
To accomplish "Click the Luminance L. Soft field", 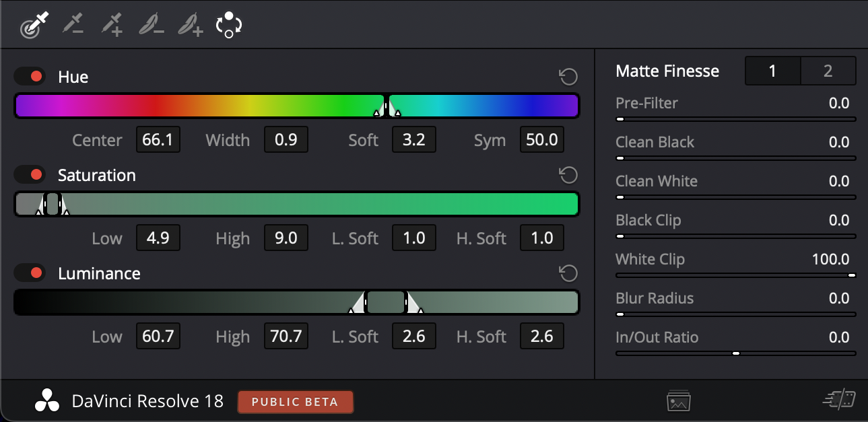I will click(x=413, y=337).
